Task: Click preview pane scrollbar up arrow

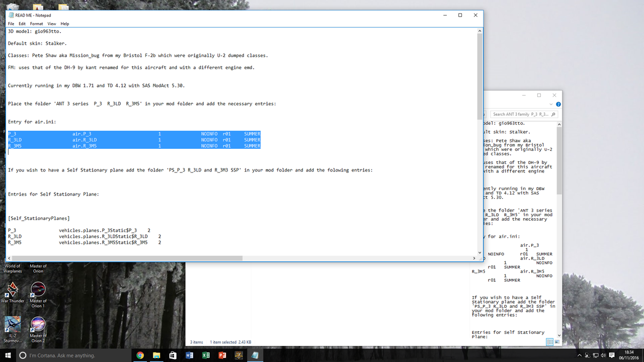Action: 559,123
